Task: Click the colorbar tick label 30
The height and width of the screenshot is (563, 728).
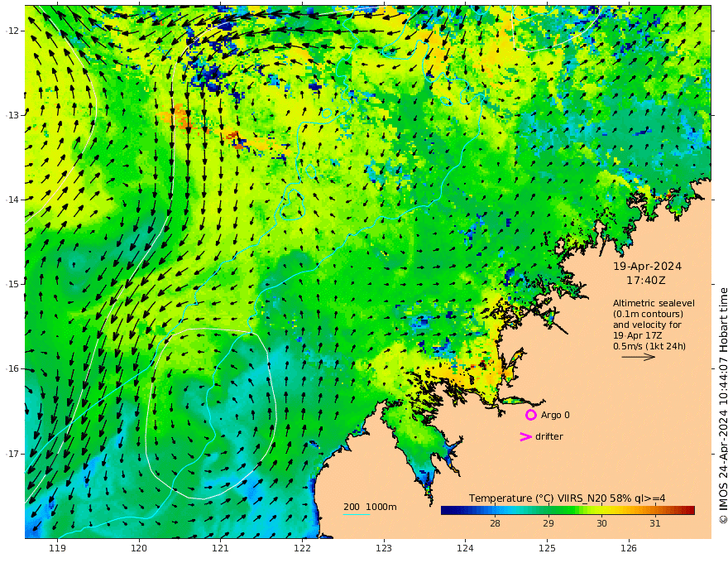Action: [601, 523]
